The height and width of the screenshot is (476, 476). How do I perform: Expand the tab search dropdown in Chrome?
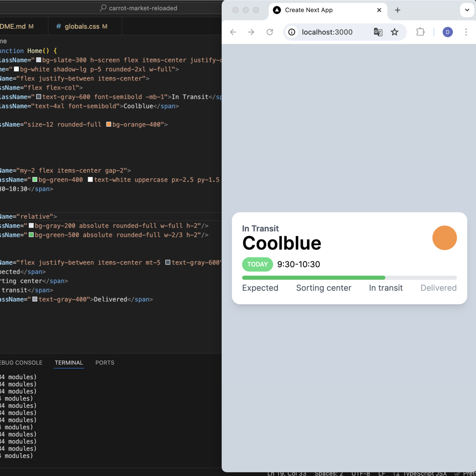coord(467,10)
